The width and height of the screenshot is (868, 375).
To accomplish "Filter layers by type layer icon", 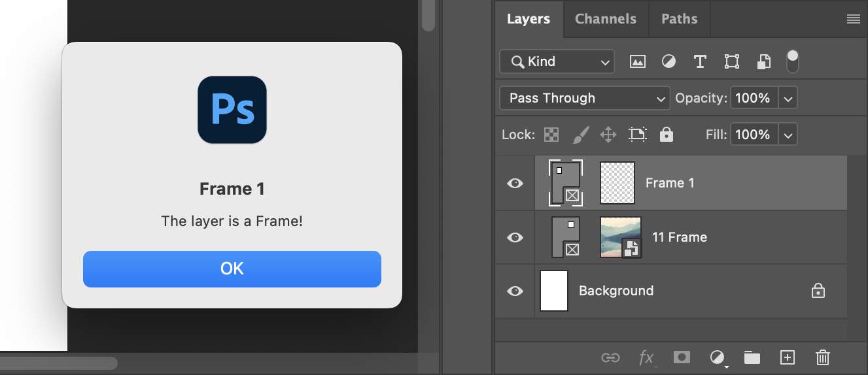I will tap(700, 61).
